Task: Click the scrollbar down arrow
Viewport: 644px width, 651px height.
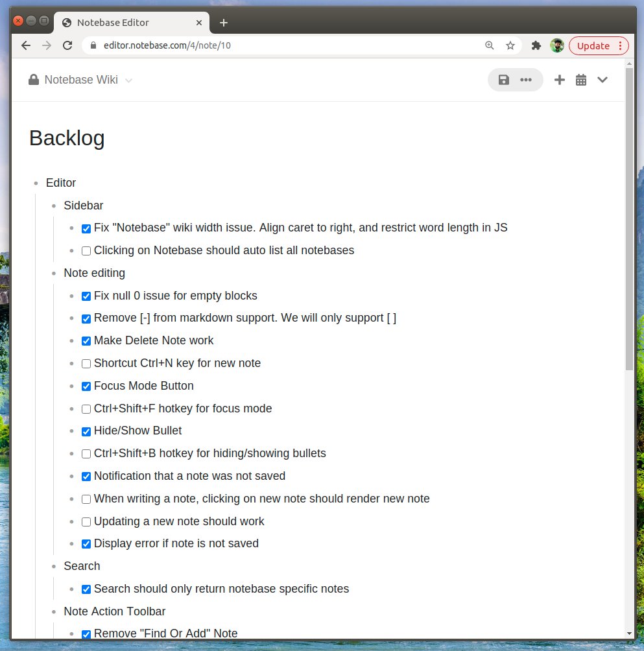Action: coord(630,633)
